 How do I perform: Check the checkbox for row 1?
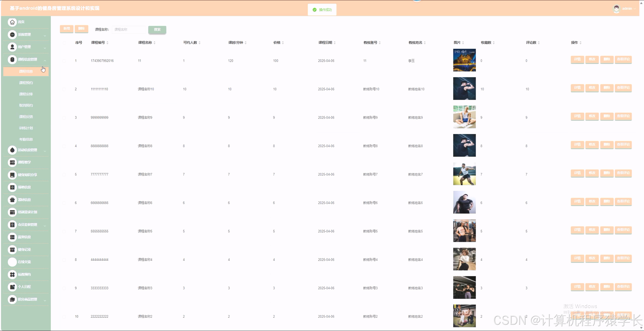[x=64, y=61]
